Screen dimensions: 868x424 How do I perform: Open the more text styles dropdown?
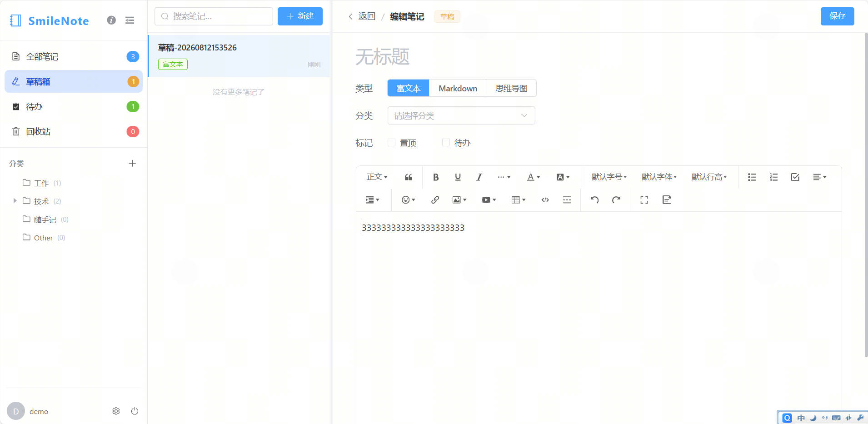tap(504, 177)
